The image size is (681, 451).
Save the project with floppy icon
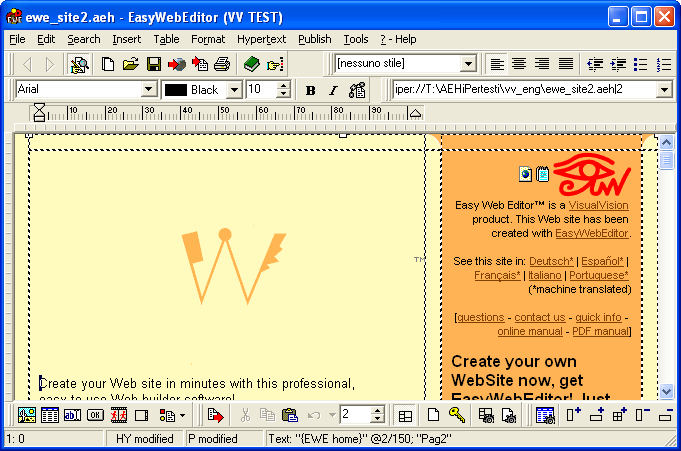click(154, 64)
